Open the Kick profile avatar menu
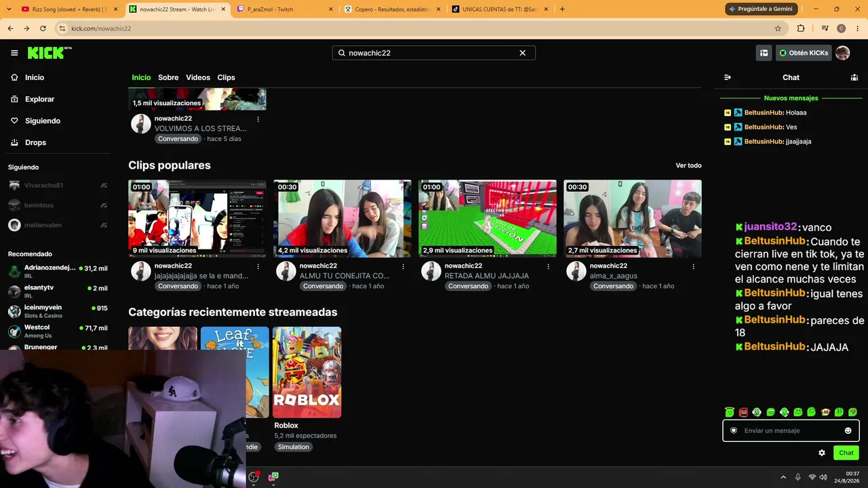Image resolution: width=868 pixels, height=488 pixels. (842, 53)
